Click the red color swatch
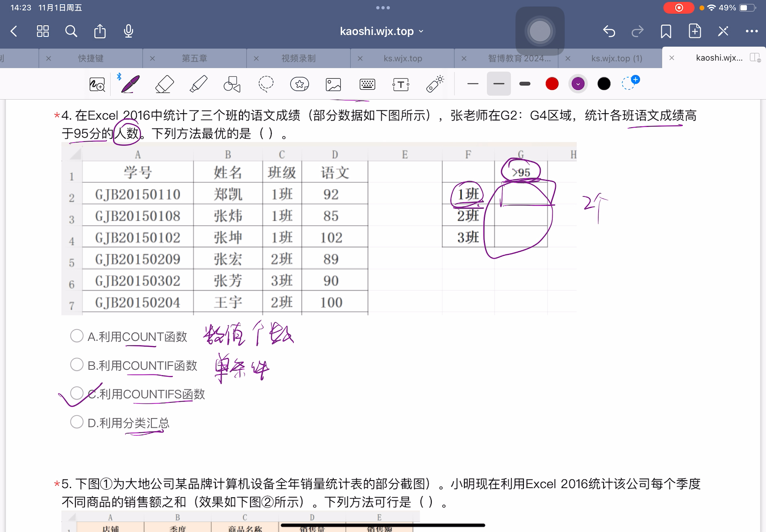Viewport: 766px width, 532px height. coord(551,84)
